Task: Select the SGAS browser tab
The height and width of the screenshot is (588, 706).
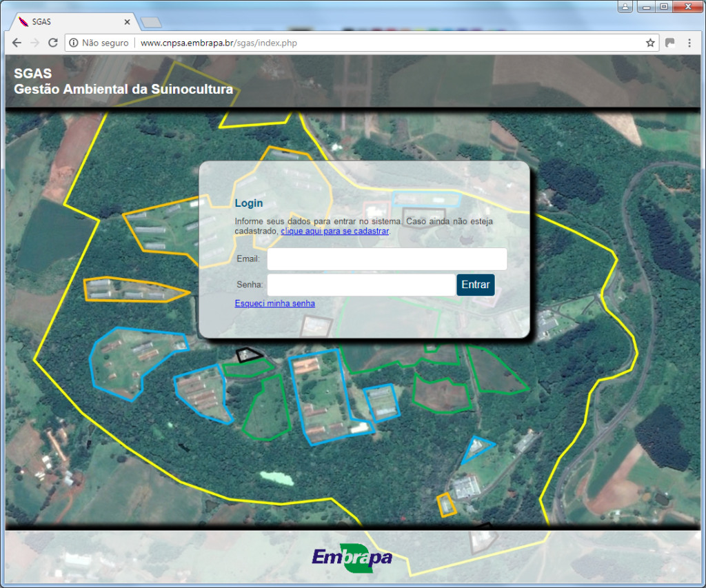Action: point(69,22)
